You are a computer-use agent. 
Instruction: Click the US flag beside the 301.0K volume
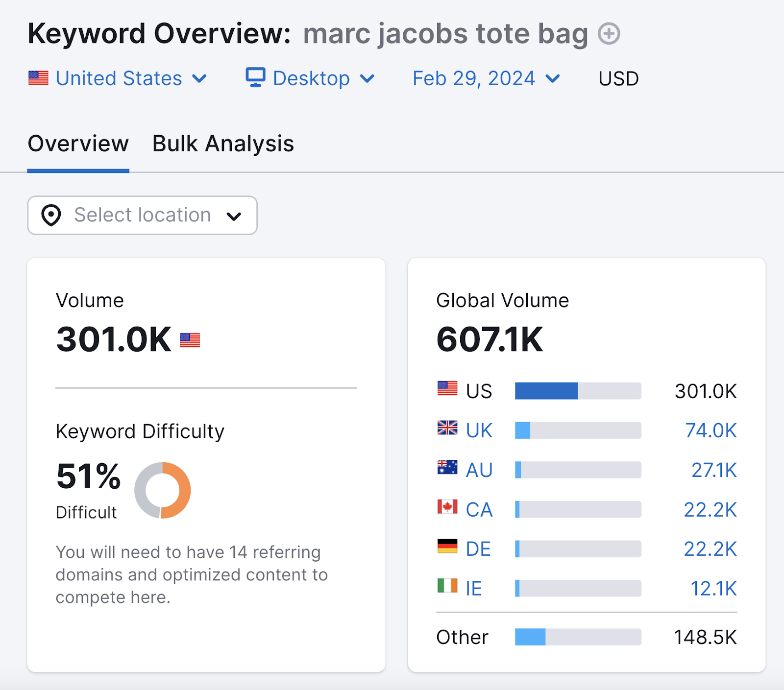pos(190,340)
